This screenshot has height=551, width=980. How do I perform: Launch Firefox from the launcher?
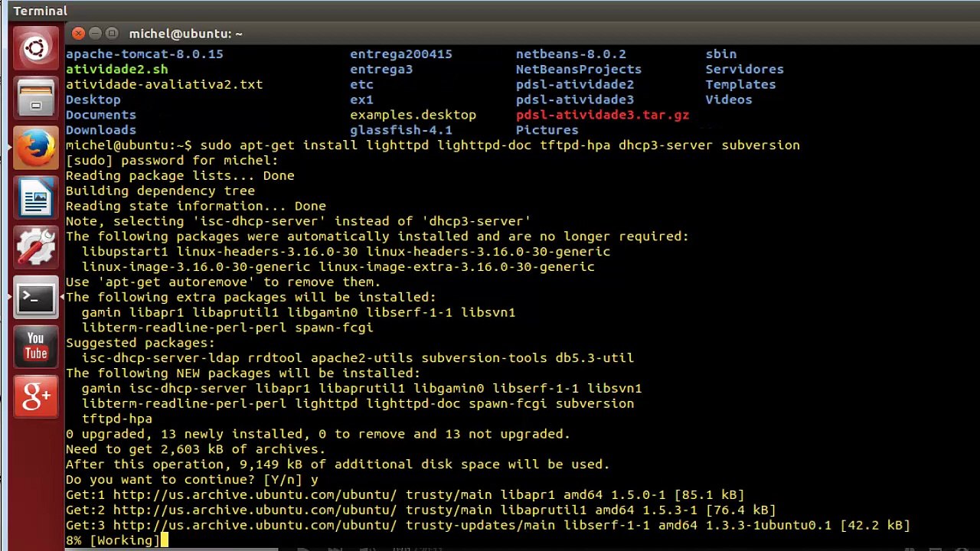tap(36, 148)
